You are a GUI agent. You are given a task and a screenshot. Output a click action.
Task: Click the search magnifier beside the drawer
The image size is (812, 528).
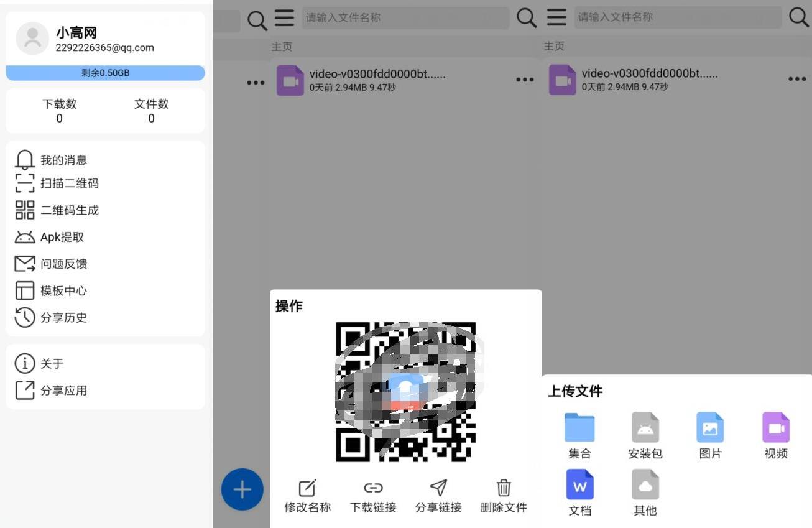point(257,21)
